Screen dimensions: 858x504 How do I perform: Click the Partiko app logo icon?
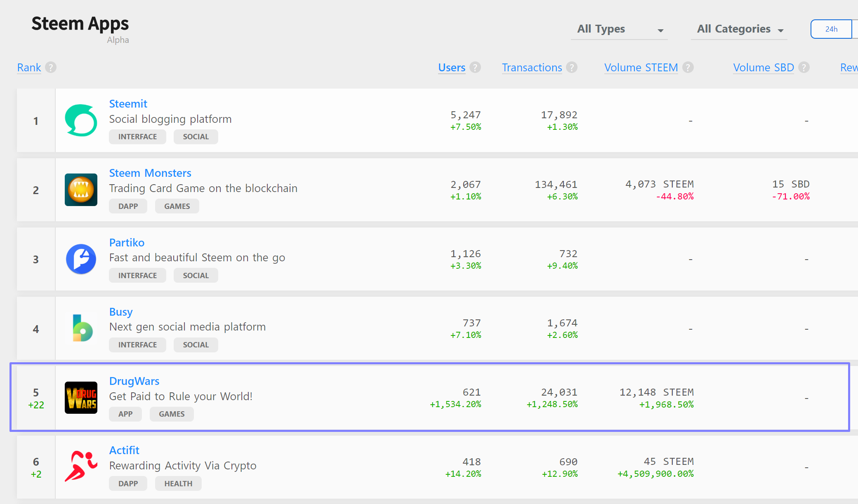pyautogui.click(x=81, y=259)
